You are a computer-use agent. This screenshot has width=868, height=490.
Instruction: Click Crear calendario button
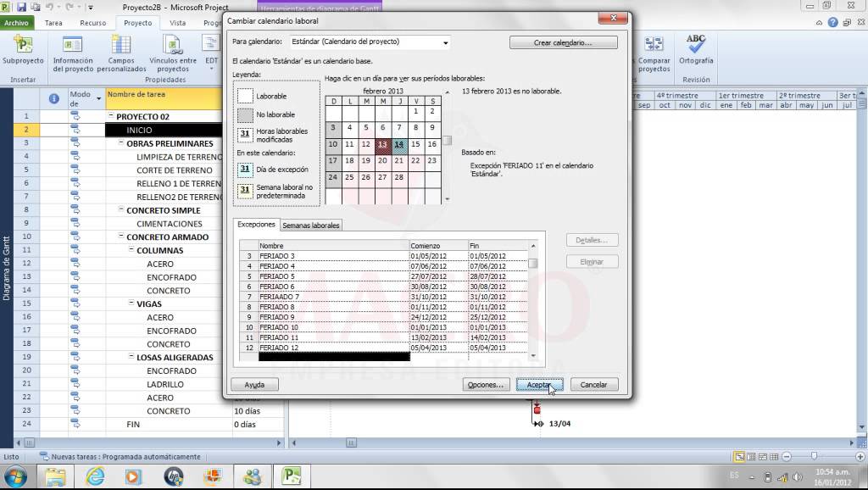(x=563, y=42)
